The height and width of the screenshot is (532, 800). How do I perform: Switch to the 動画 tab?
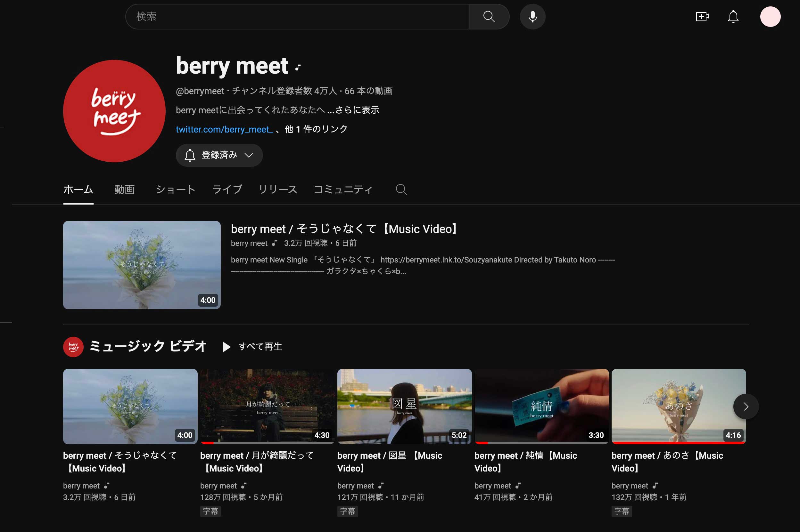[x=125, y=189]
